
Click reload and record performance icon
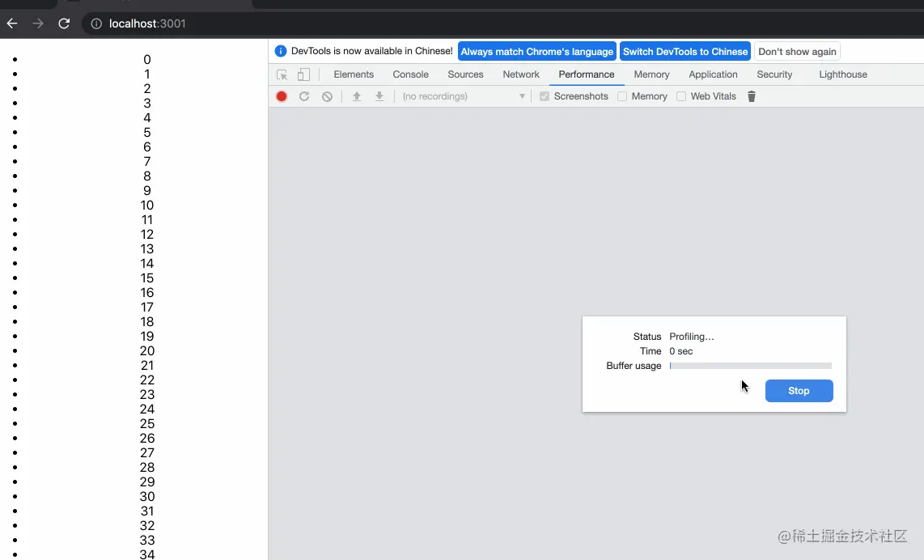[303, 95]
